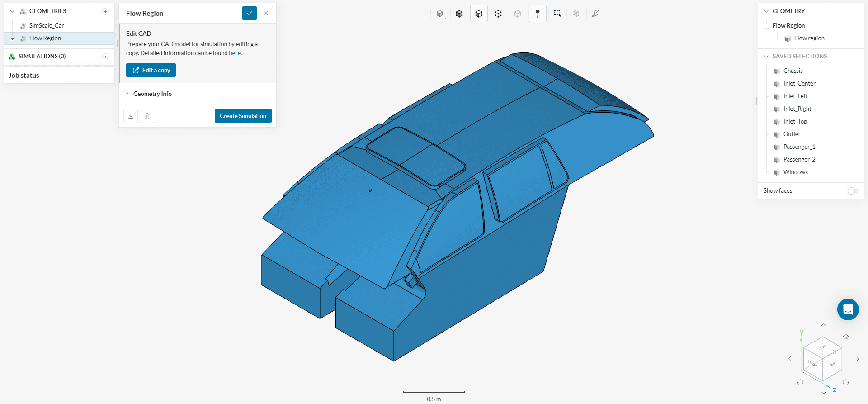
Task: Delete geometry using the trash icon
Action: click(147, 116)
